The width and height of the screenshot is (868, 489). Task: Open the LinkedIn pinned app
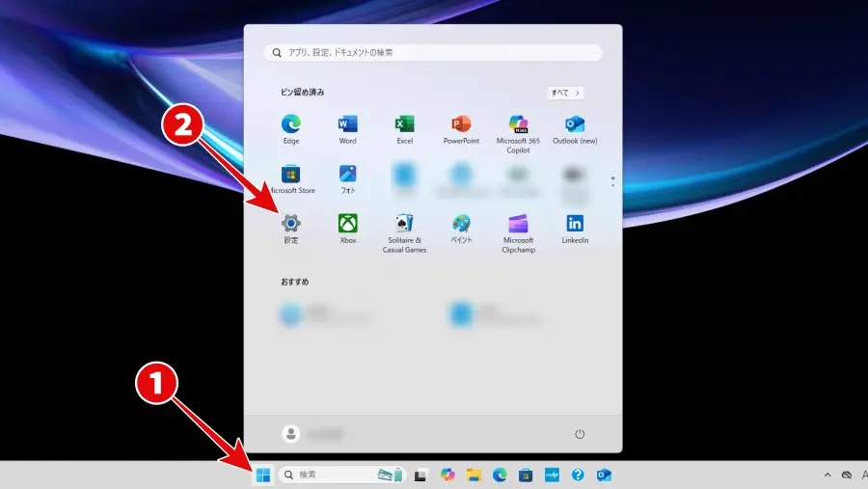click(575, 229)
